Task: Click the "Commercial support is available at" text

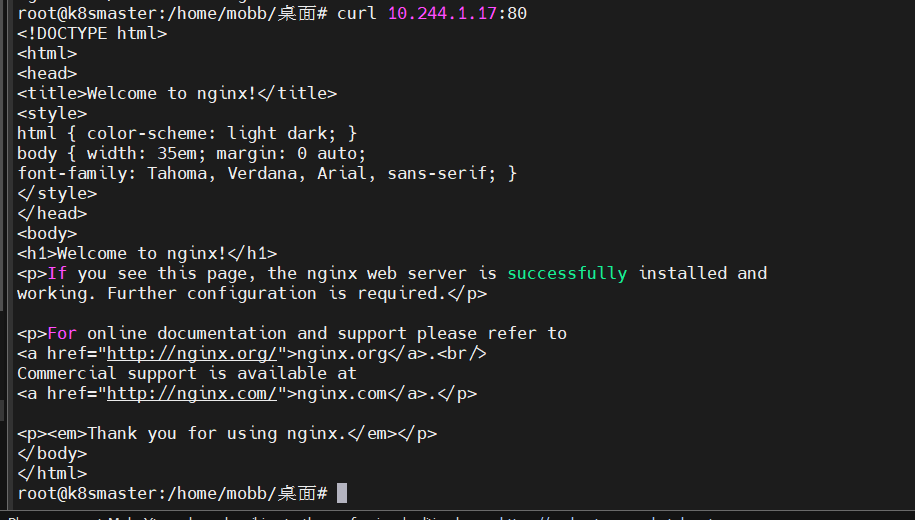Action: (187, 373)
